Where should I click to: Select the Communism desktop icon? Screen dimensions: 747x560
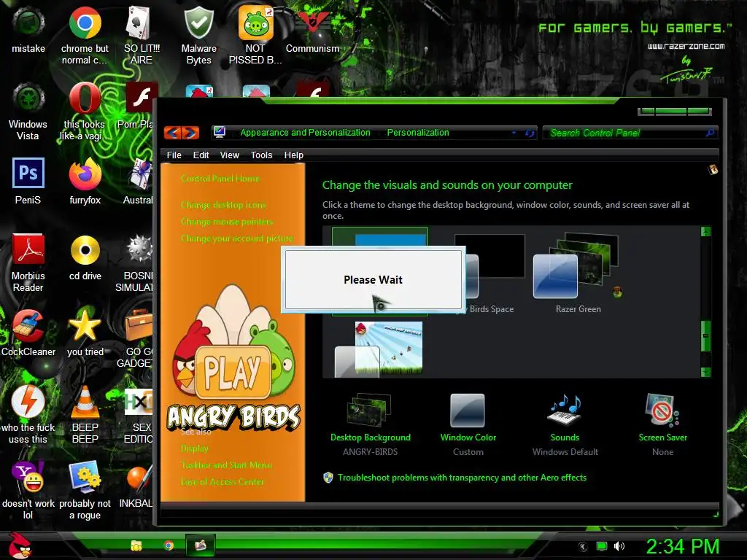[x=312, y=23]
